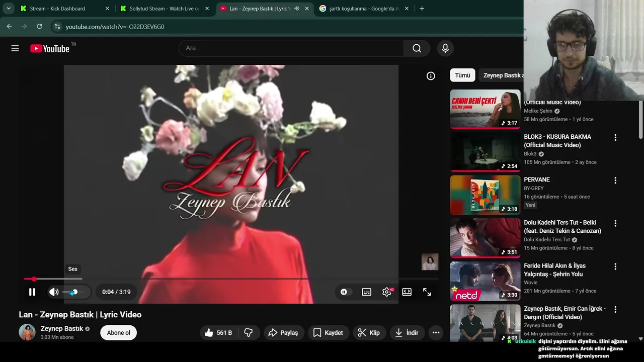Click the BY-GREY channel name
644x362 pixels.
tap(534, 189)
